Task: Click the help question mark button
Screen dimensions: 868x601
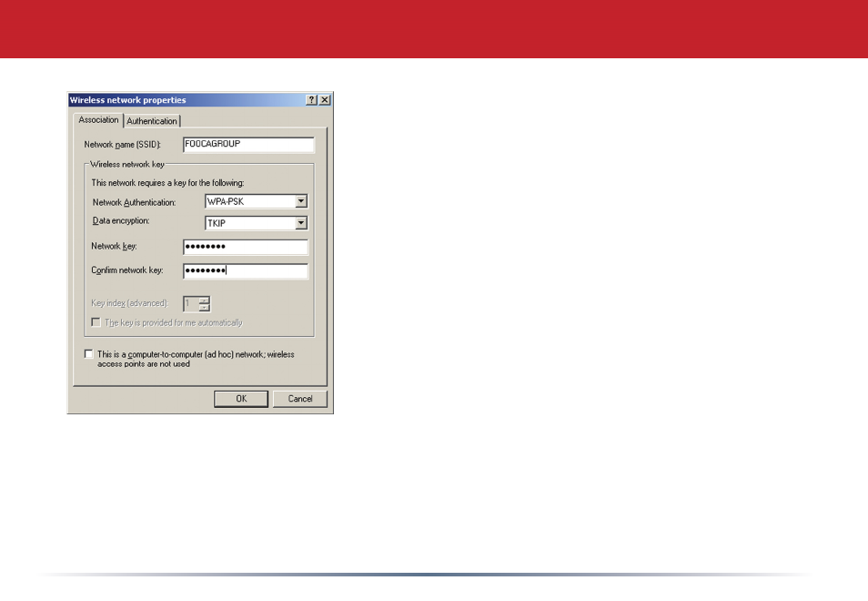Action: (x=312, y=99)
